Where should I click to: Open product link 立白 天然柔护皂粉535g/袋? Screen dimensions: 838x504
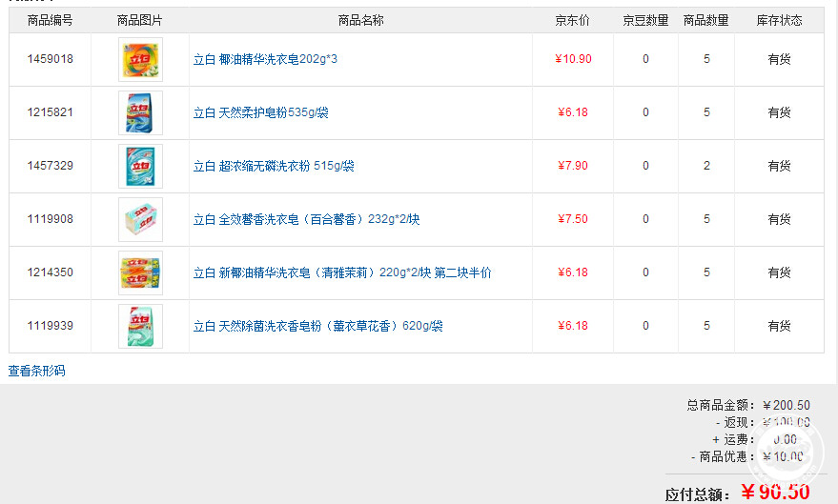pyautogui.click(x=261, y=112)
